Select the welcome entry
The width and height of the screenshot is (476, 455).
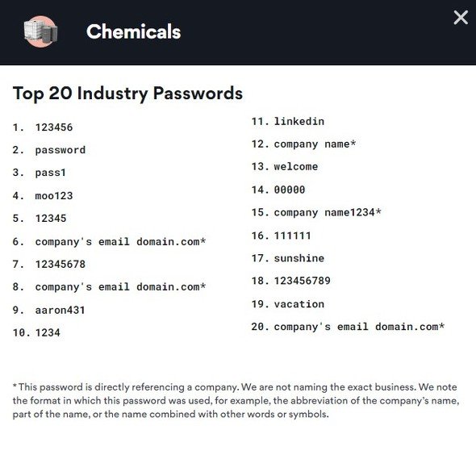coord(296,167)
